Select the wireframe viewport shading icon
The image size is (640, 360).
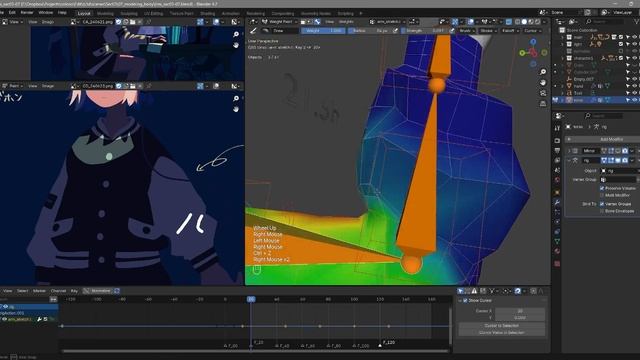point(518,22)
